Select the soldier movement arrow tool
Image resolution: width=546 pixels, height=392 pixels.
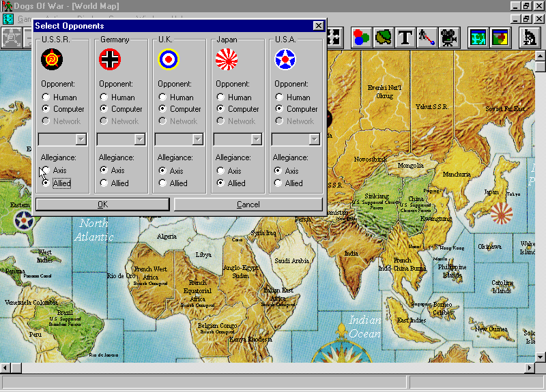coord(427,37)
